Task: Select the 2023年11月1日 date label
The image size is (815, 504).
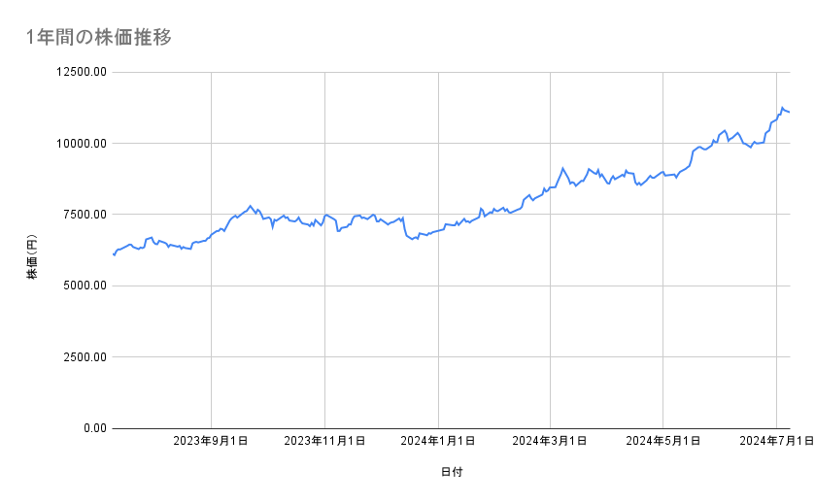Action: tap(324, 441)
